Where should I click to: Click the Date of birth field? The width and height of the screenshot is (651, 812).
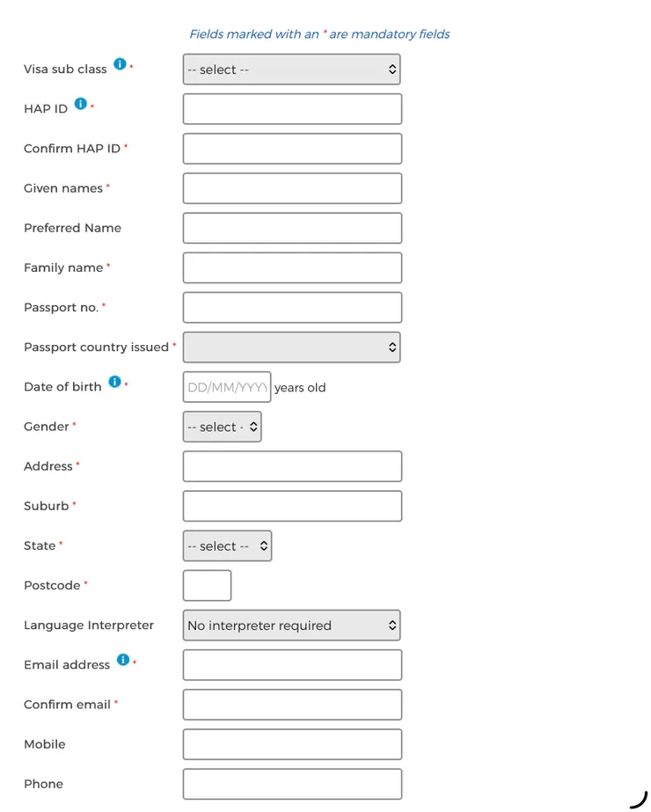pyautogui.click(x=226, y=387)
